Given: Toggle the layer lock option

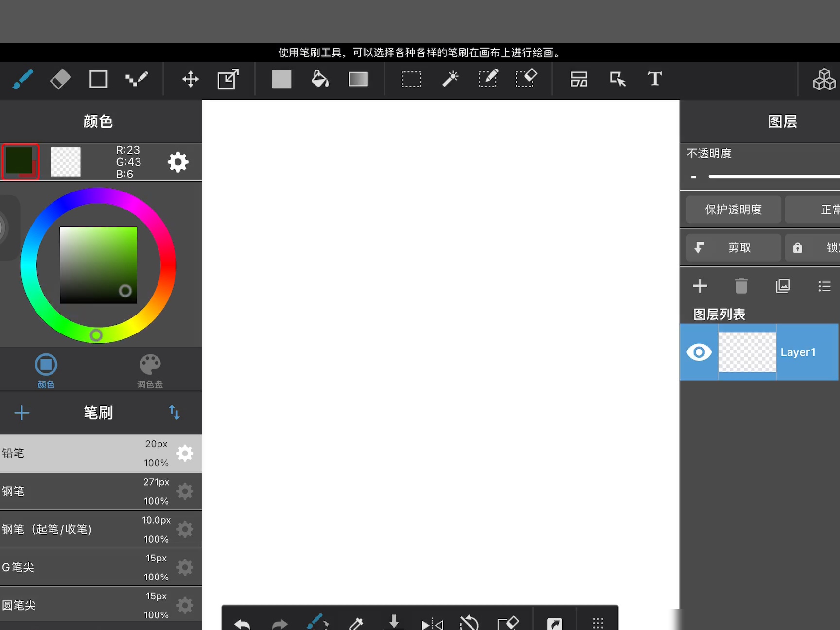Looking at the screenshot, I should tap(813, 247).
